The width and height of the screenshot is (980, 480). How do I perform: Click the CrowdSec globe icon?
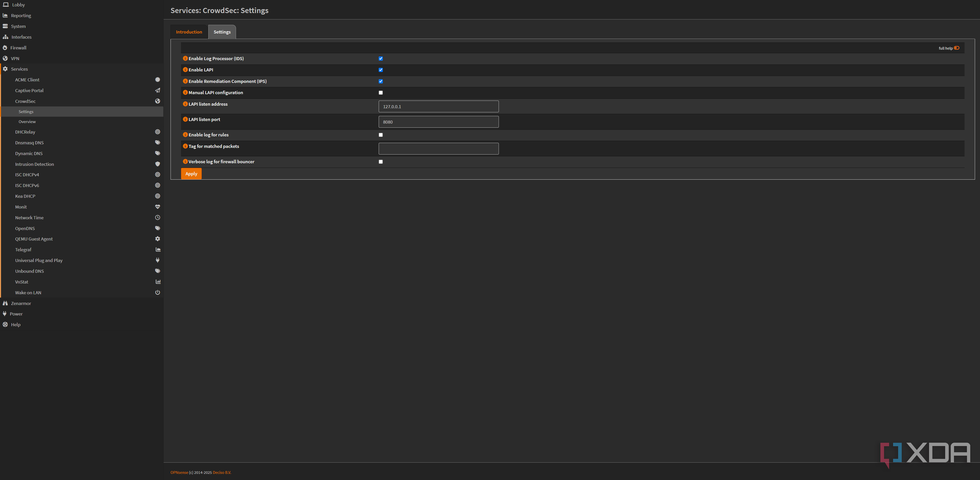click(157, 101)
